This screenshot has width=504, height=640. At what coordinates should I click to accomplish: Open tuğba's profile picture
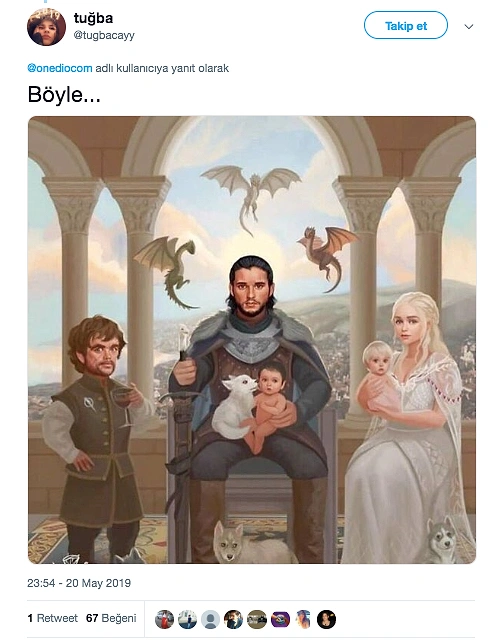(x=46, y=27)
